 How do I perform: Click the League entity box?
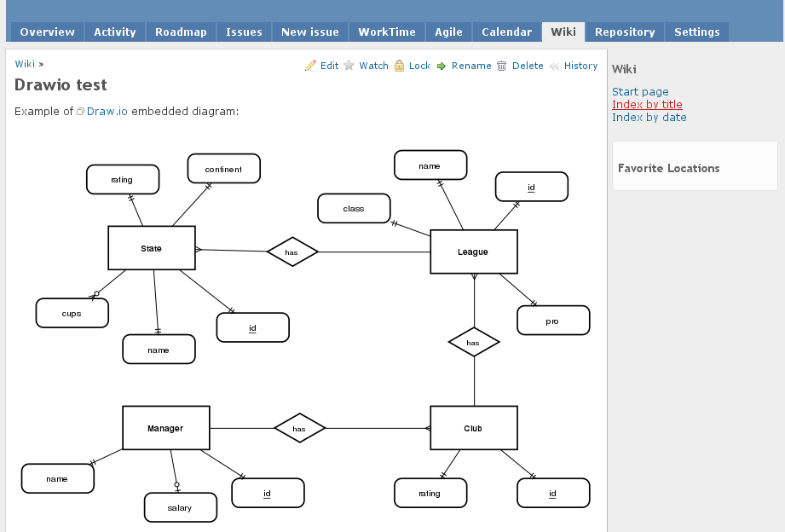(x=474, y=252)
